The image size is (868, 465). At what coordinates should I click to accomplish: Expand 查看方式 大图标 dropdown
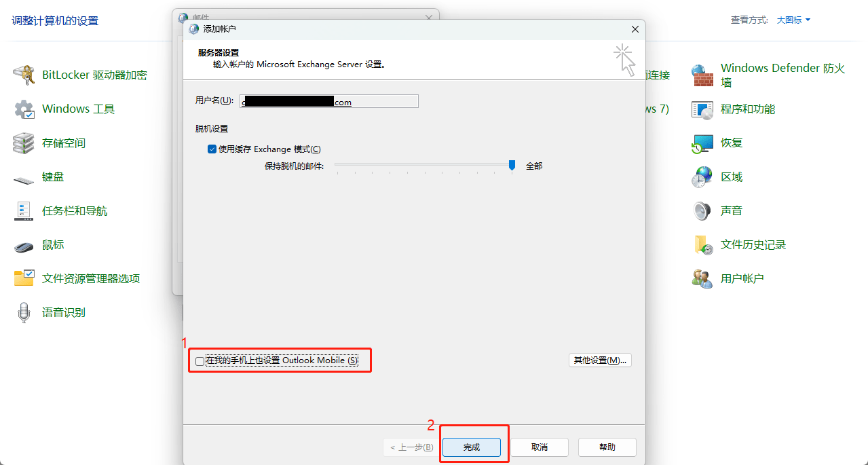793,20
